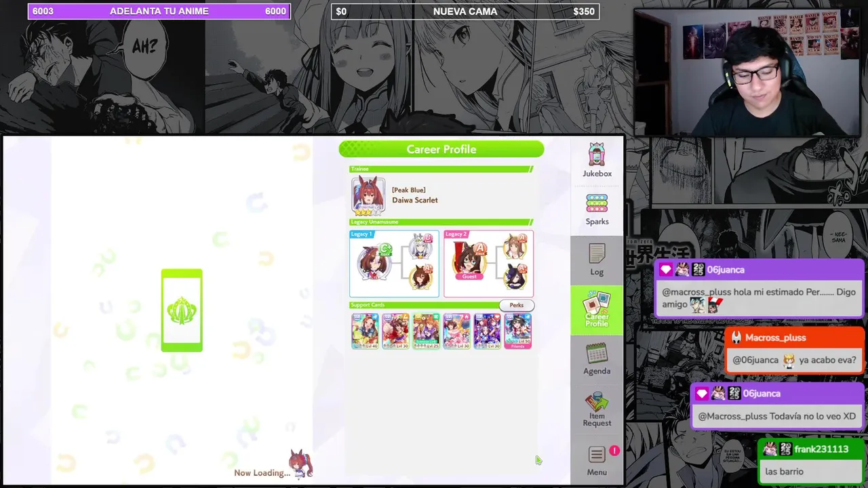This screenshot has height=488, width=868.
Task: Open the Lvl 40 support card
Action: click(x=365, y=331)
